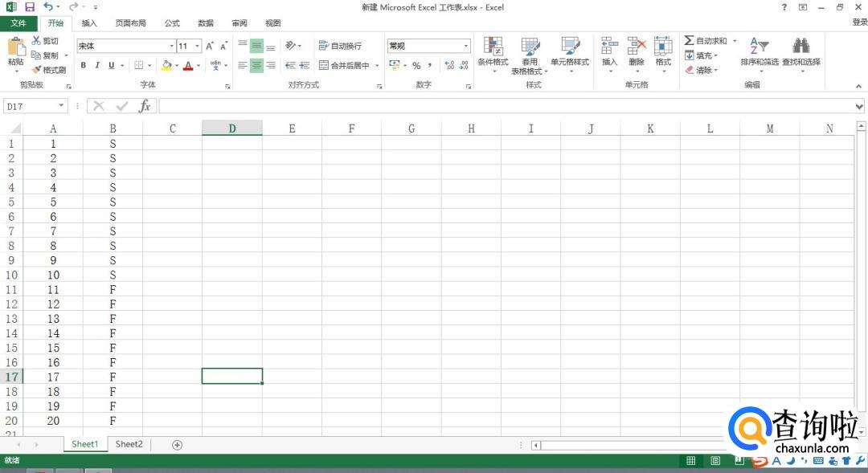Select row header 10
Viewport: 868px width, 473px height.
[11, 275]
